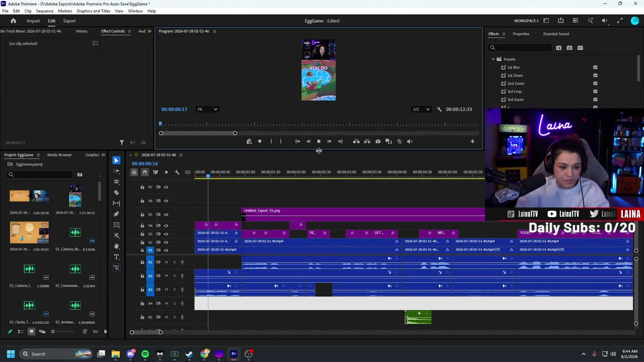Viewport: 644px width, 362px height.
Task: Adjust the project thumbnail size slider
Action: 63,331
